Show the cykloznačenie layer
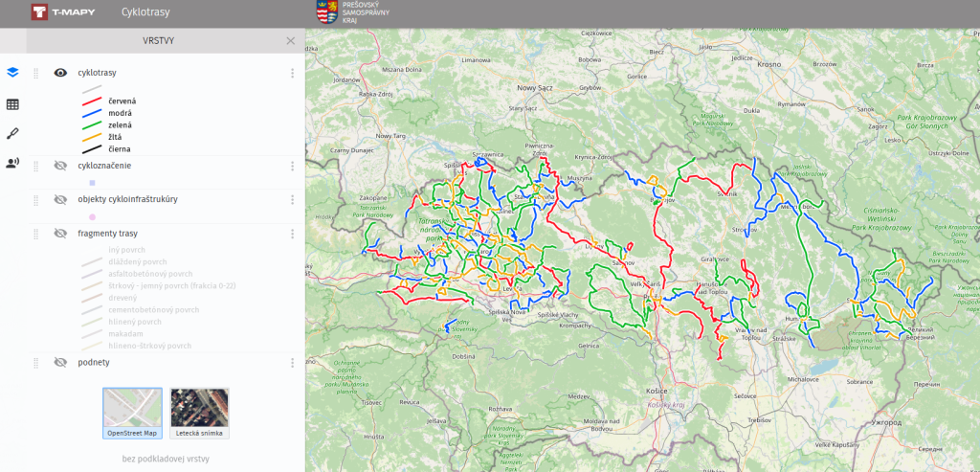980x472 pixels. (60, 166)
